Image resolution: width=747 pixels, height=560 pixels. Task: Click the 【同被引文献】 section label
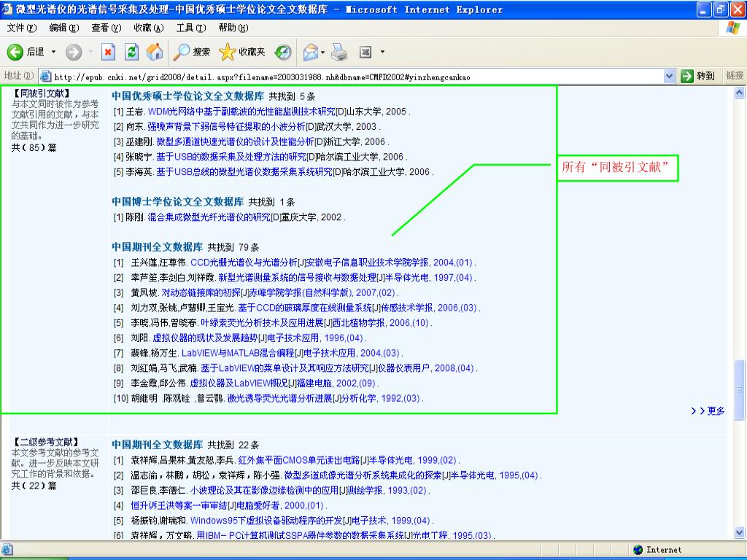coord(42,93)
